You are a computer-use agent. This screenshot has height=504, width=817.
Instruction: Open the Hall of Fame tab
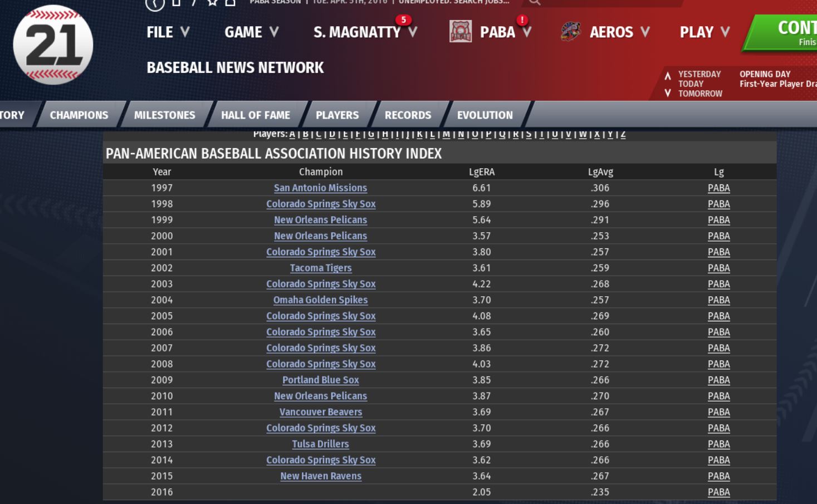point(256,115)
